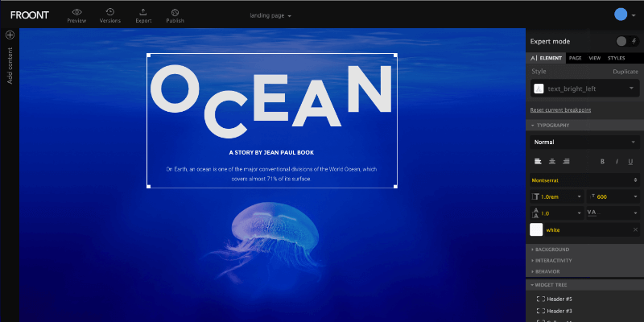This screenshot has height=322, width=644.
Task: Select Header #3 in widget tree
Action: coord(555,311)
